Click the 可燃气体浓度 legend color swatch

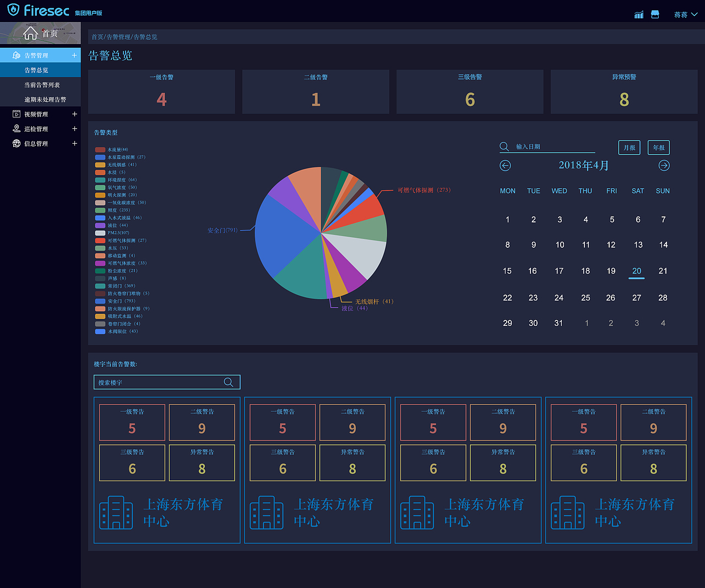point(100,263)
